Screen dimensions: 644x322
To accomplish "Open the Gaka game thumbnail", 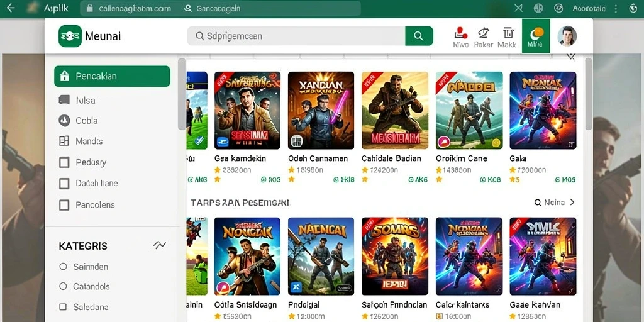I will point(543,111).
